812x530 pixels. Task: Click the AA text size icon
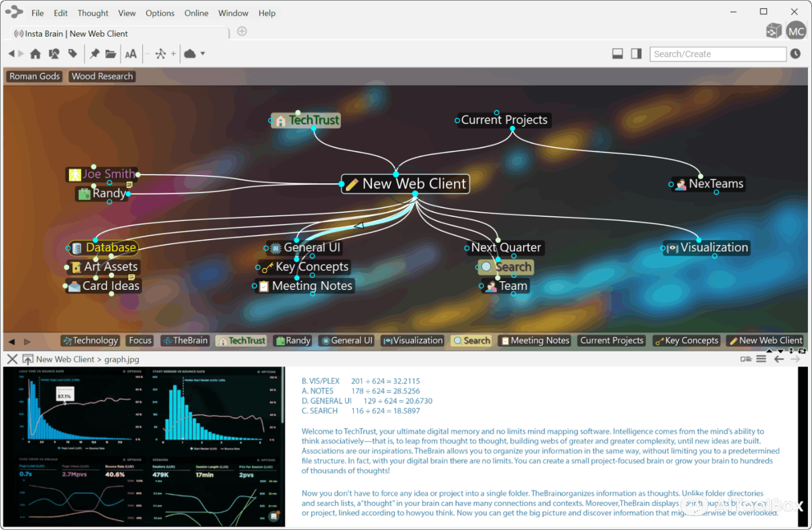[x=131, y=54]
